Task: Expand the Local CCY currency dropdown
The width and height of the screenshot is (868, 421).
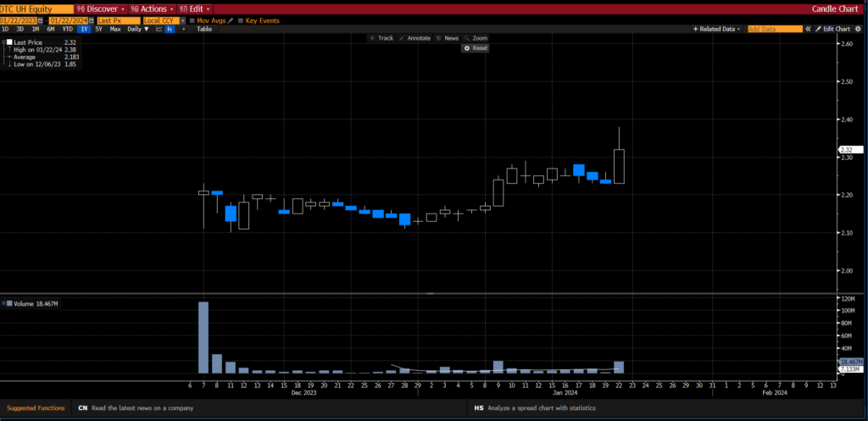Action: [183, 20]
